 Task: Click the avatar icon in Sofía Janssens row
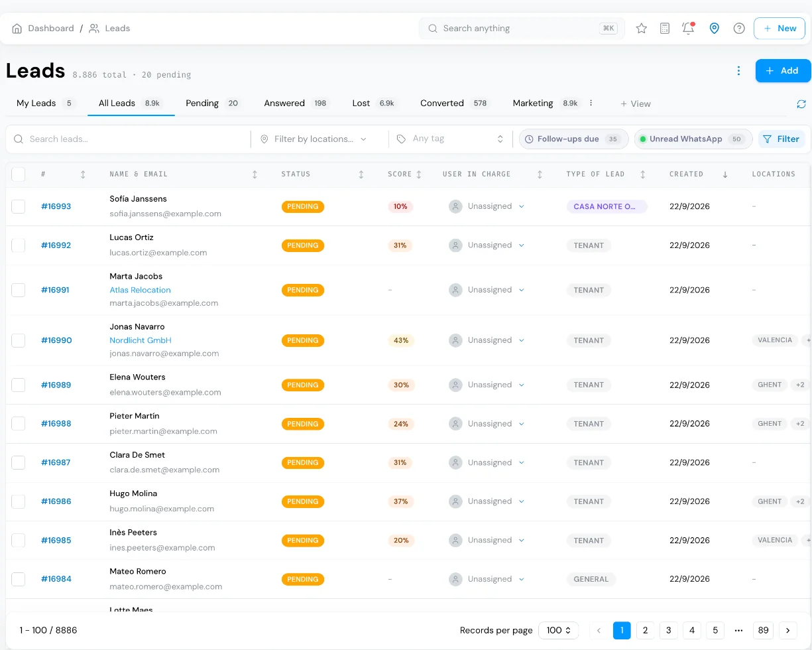455,206
